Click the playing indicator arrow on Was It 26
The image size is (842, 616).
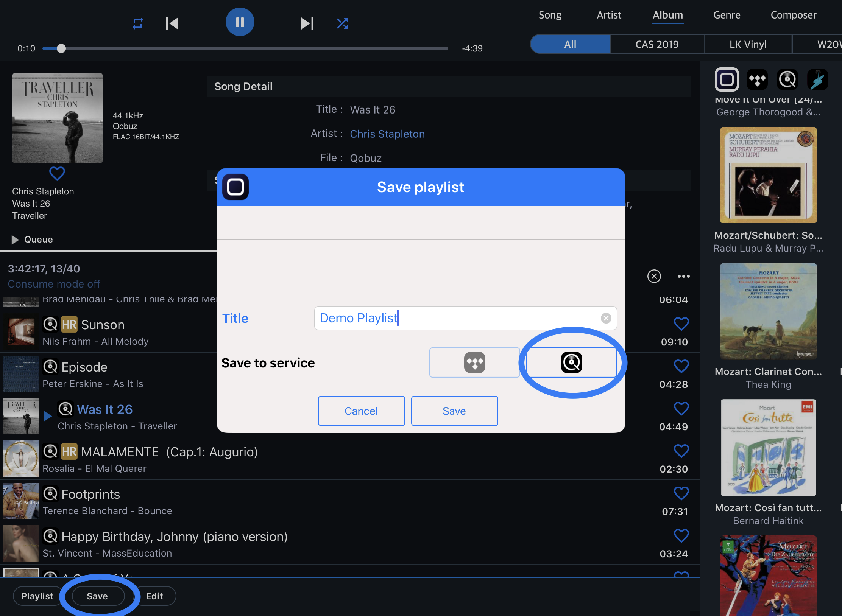(48, 416)
